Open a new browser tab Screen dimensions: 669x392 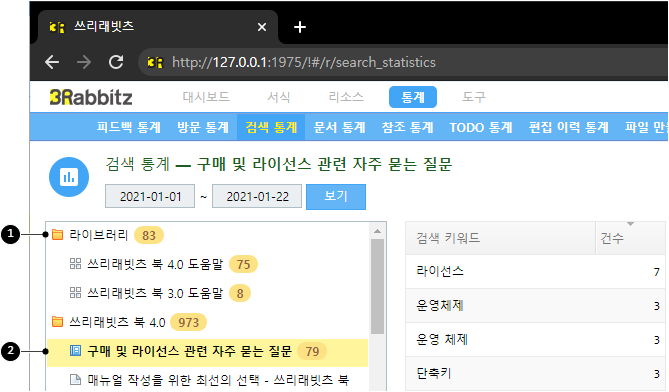pos(300,27)
